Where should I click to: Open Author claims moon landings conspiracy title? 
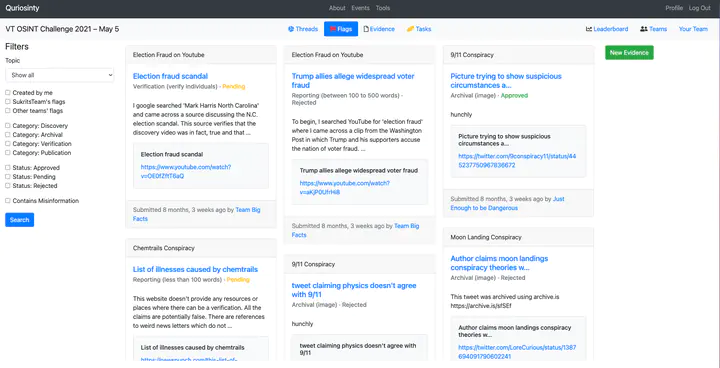coord(499,263)
